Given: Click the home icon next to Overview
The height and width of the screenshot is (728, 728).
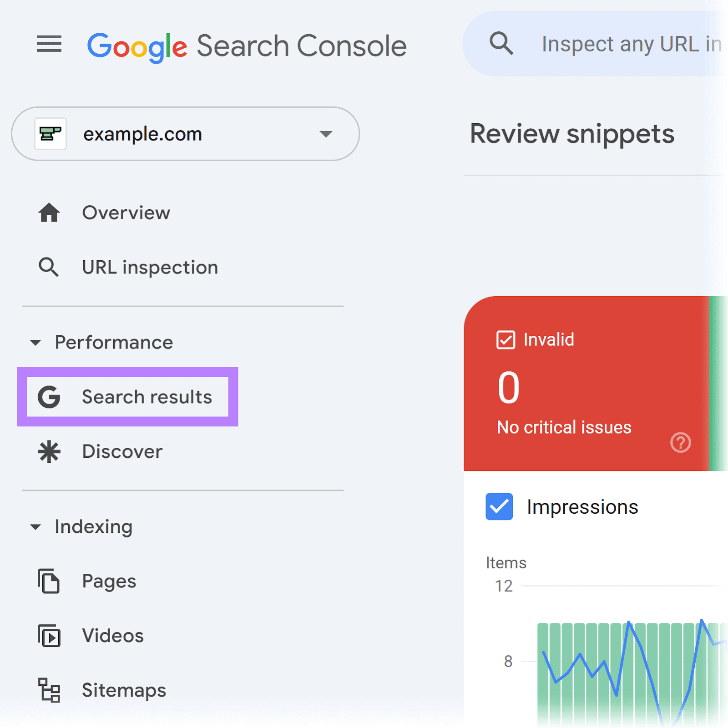Looking at the screenshot, I should 49,212.
